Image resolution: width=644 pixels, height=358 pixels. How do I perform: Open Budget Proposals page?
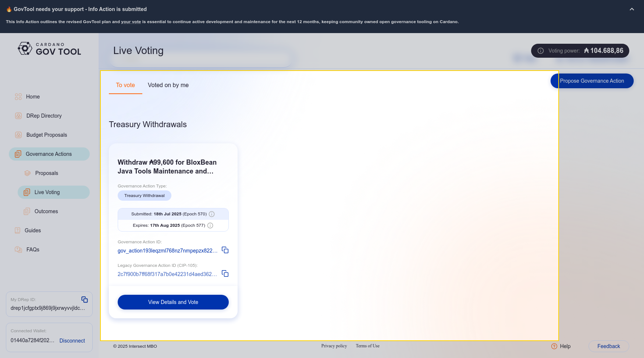tap(47, 135)
